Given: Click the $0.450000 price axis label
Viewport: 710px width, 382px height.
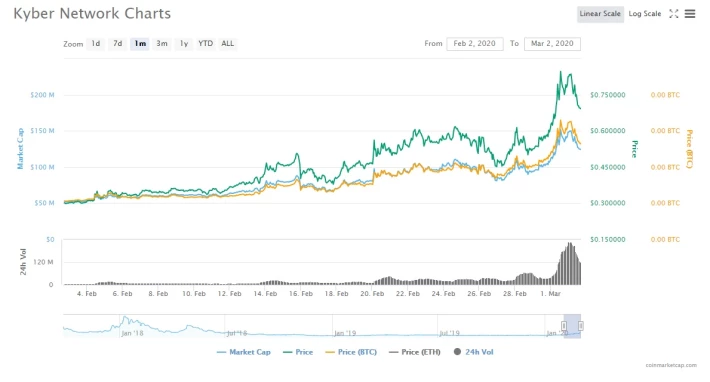Looking at the screenshot, I should 608,167.
